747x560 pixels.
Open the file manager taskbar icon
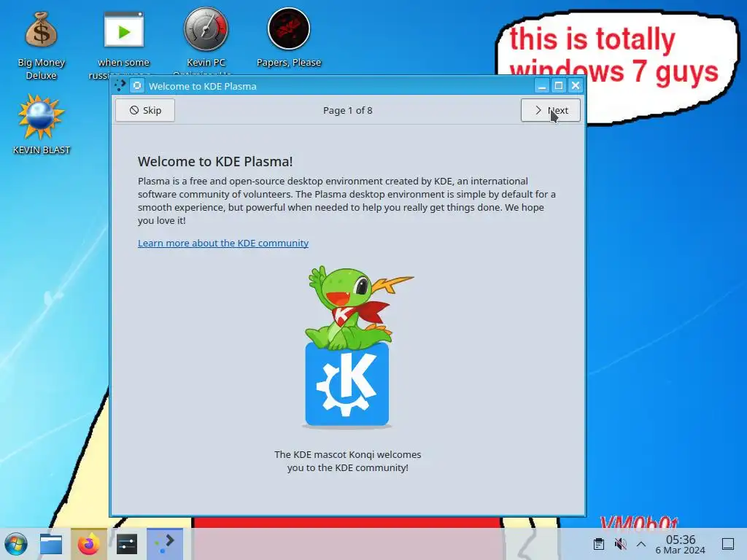pos(51,544)
